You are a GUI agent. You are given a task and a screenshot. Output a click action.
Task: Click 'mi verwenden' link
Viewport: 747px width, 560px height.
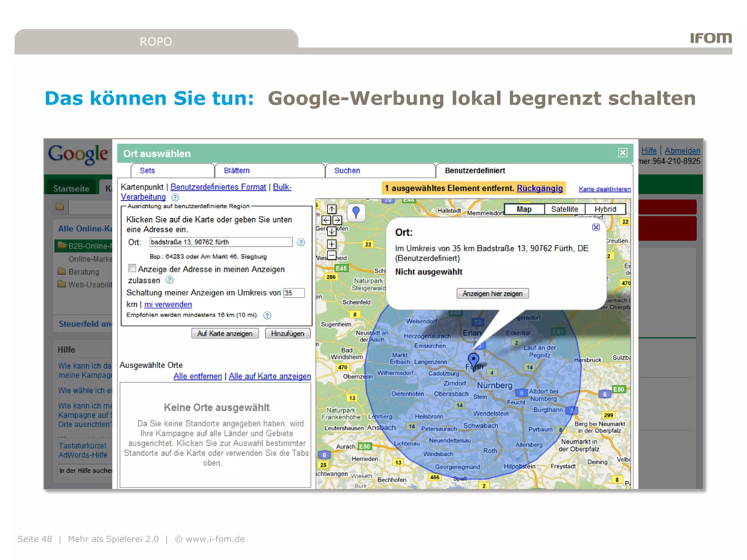[x=168, y=304]
